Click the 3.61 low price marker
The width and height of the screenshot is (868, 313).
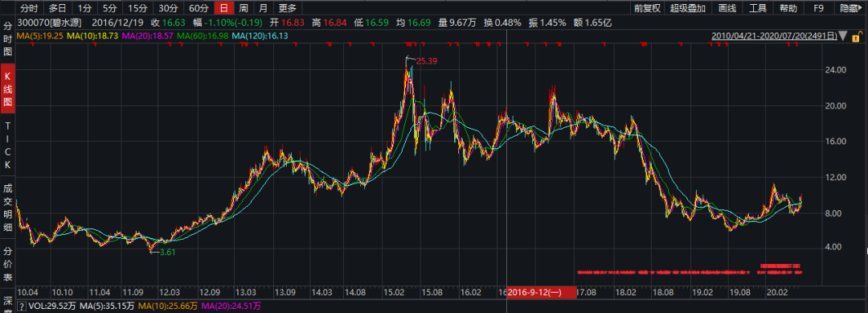coord(167,252)
